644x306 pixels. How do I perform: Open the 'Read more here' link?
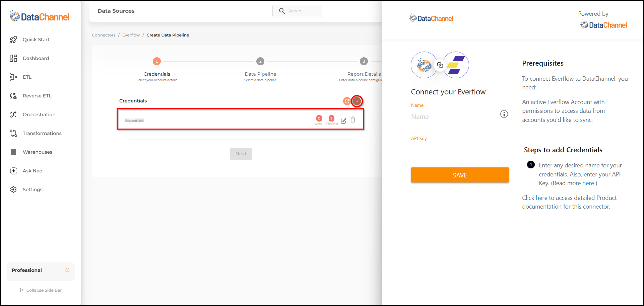[588, 183]
